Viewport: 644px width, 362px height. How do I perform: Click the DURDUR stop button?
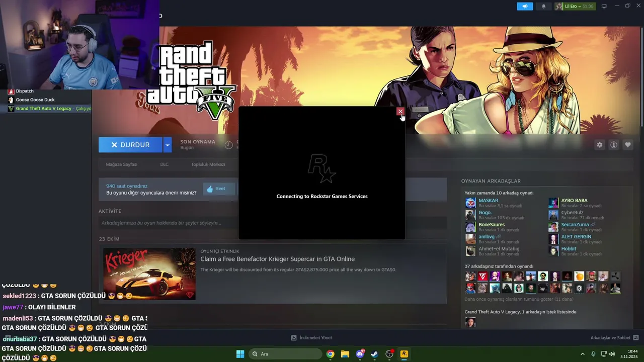point(130,145)
